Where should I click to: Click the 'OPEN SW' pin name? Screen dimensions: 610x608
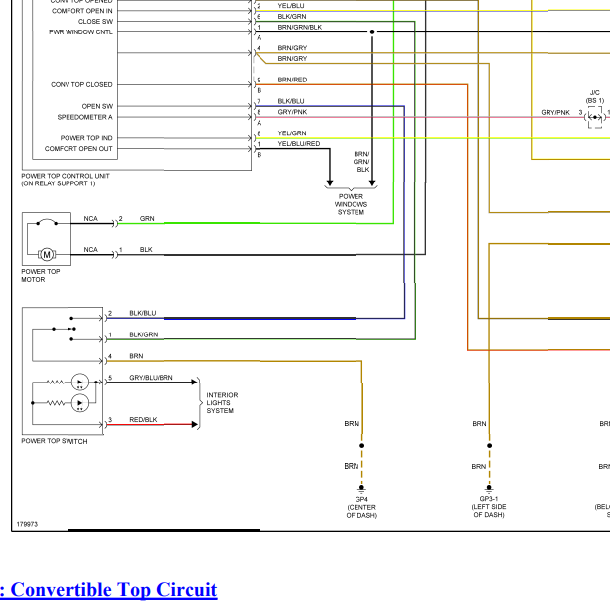point(97,106)
